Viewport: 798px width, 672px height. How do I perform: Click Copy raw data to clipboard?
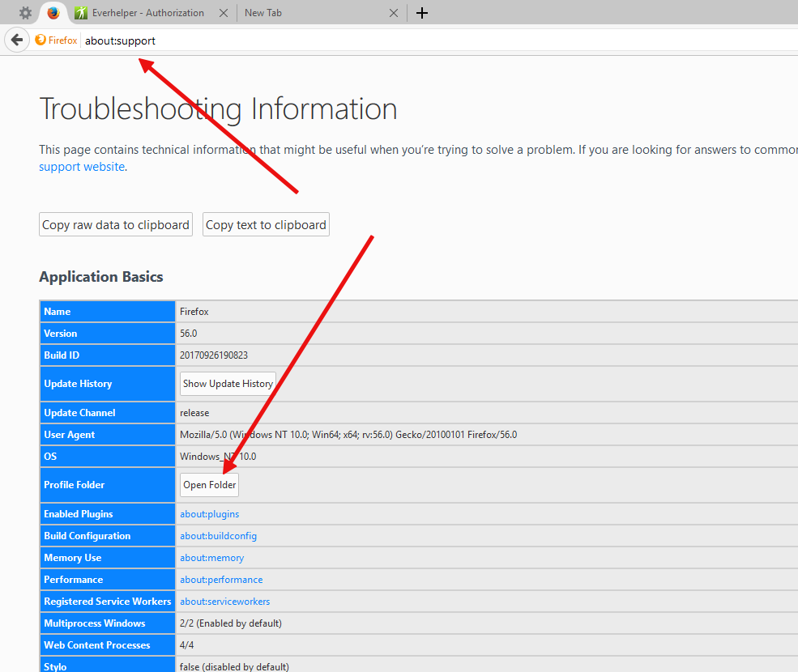point(116,224)
